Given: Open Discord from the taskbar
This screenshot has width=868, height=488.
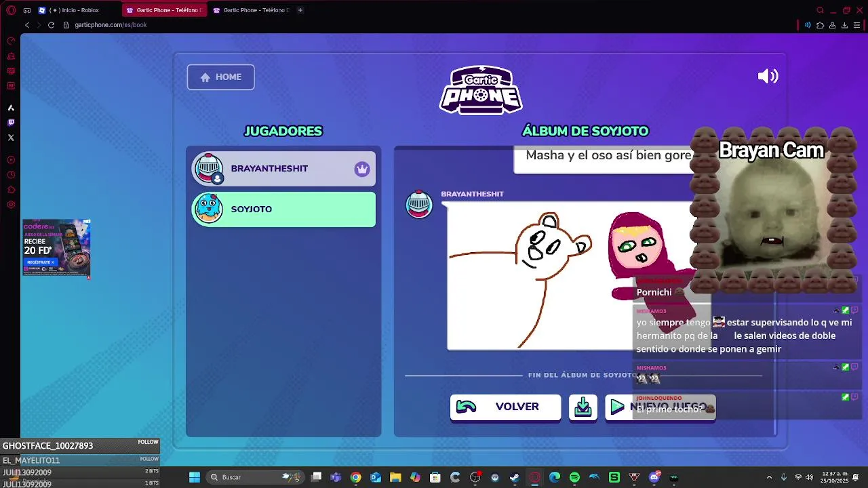Looking at the screenshot, I should coord(654,477).
